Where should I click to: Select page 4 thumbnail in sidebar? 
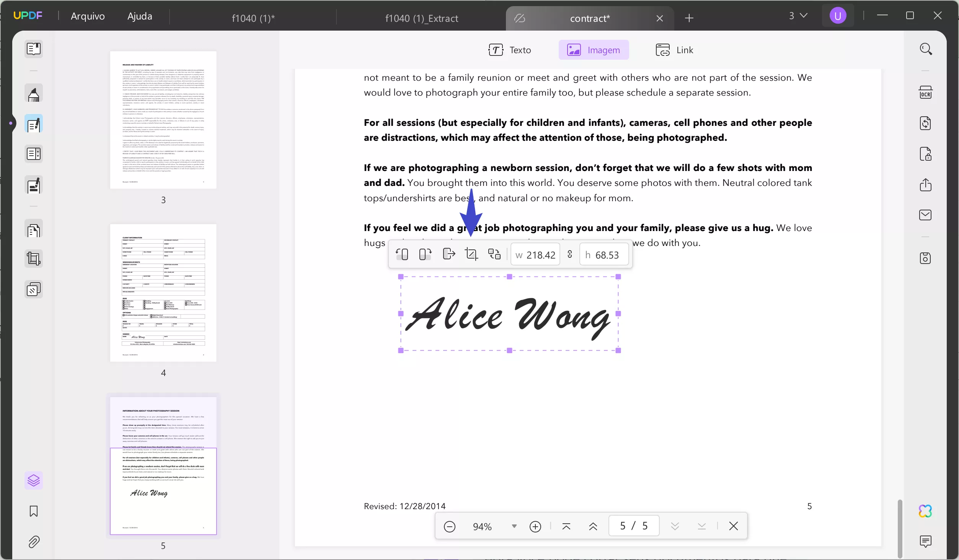pyautogui.click(x=163, y=293)
